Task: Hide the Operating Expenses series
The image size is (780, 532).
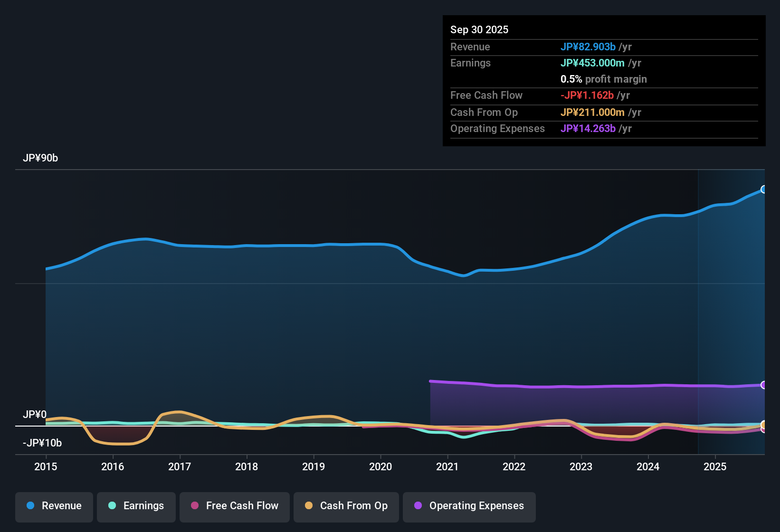Action: (x=469, y=506)
